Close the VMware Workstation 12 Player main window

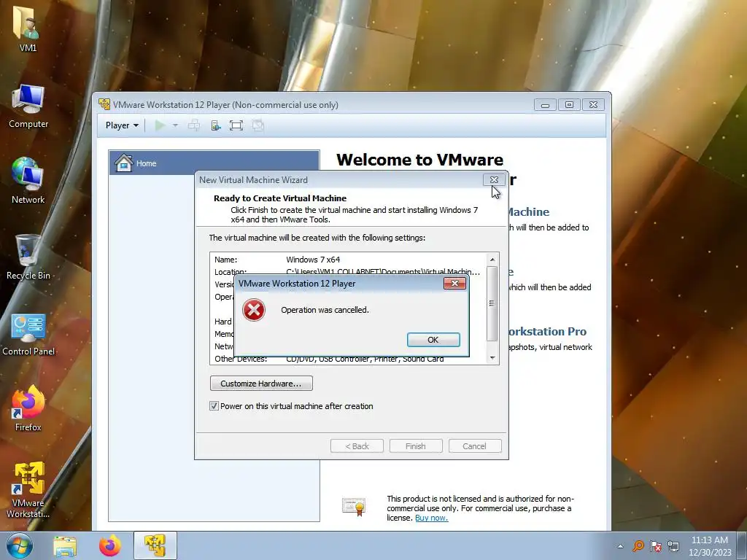click(593, 105)
